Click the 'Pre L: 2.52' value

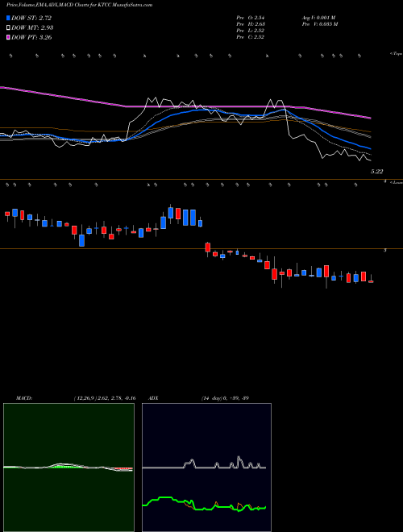click(x=251, y=31)
